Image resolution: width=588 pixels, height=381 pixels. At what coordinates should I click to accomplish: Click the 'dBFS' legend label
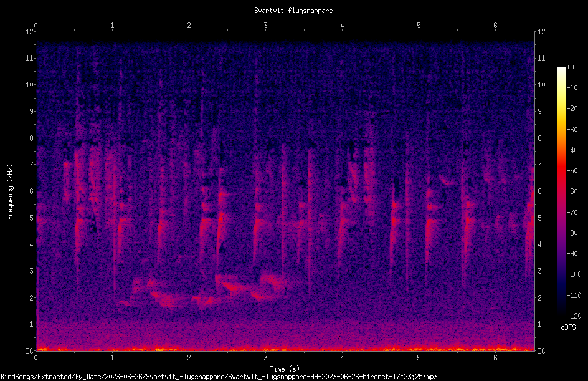click(568, 327)
